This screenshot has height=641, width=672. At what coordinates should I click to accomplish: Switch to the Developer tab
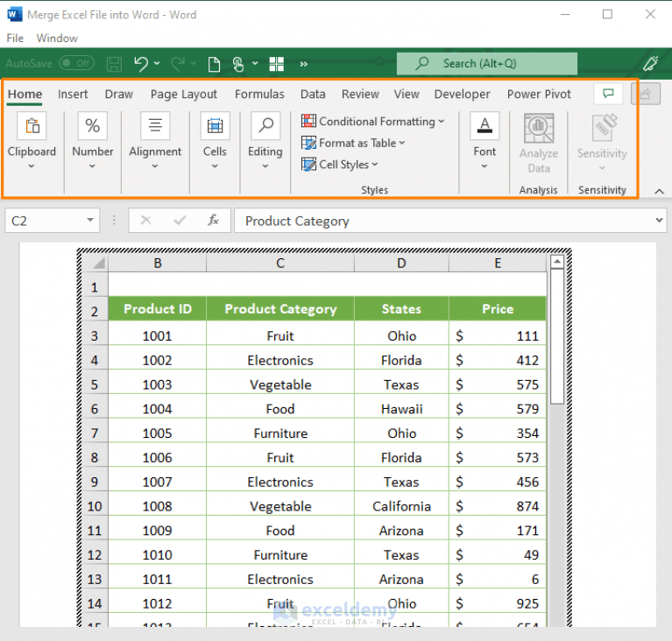coord(462,95)
